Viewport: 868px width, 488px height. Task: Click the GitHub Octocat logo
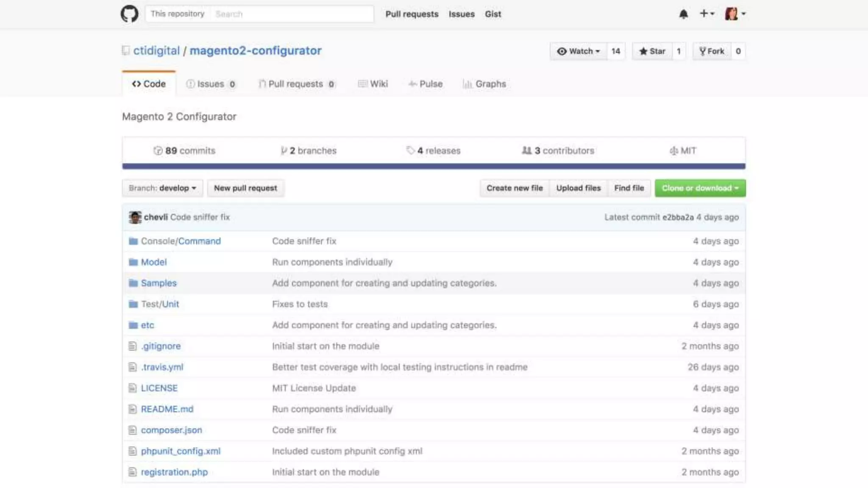[129, 14]
